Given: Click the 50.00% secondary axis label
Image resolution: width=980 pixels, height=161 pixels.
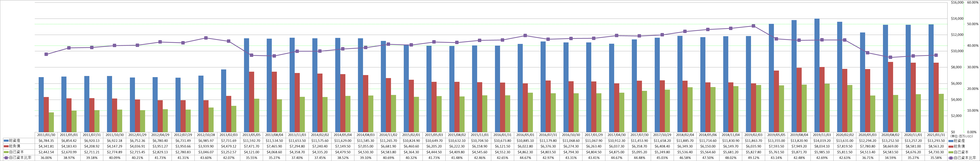Looking at the screenshot, I should pos(973,24).
